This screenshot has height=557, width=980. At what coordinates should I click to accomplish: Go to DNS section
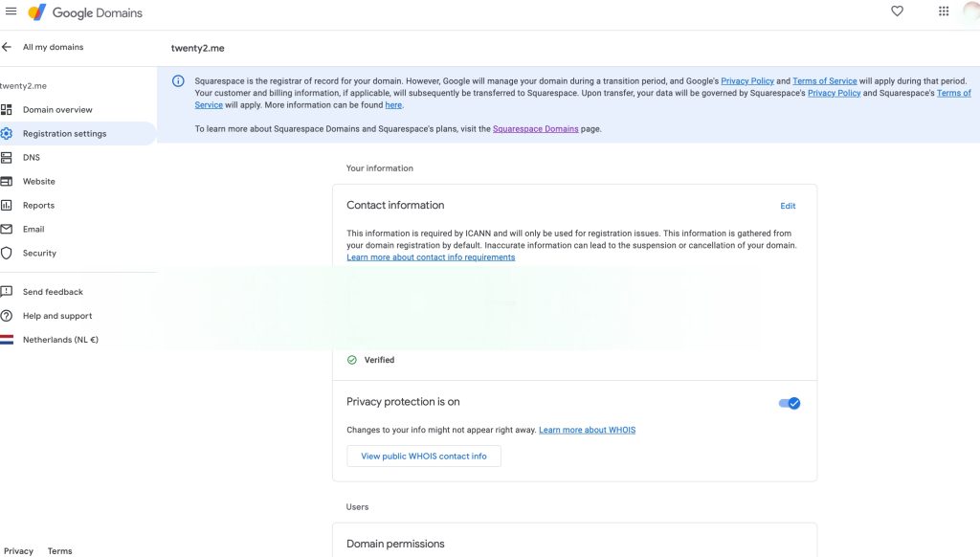pyautogui.click(x=32, y=158)
